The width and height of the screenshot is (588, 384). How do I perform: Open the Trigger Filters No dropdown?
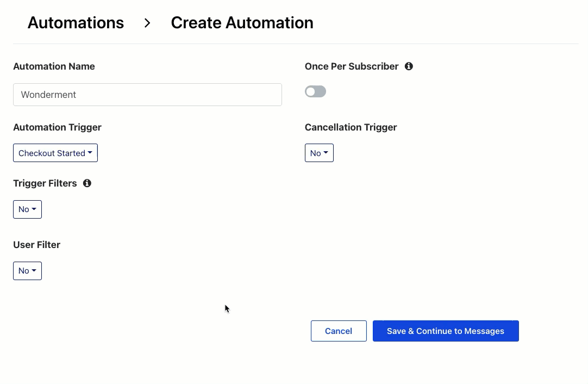(x=27, y=209)
